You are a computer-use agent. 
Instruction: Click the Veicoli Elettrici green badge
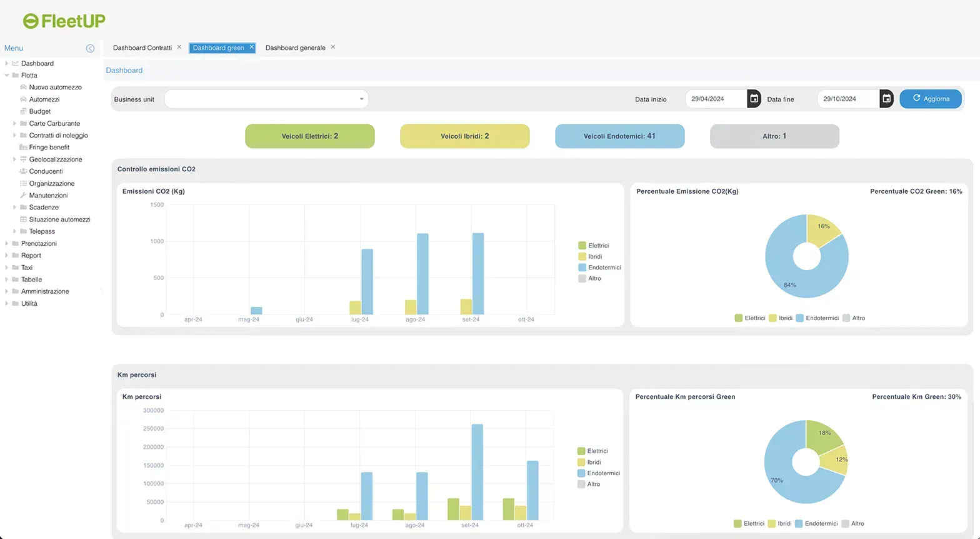click(x=309, y=136)
